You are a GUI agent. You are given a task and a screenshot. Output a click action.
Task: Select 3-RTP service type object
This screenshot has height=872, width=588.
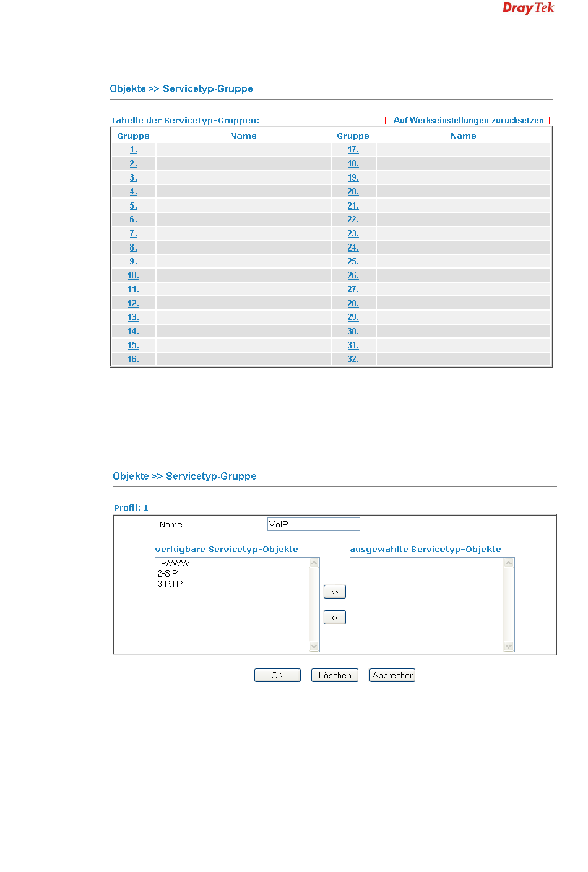(x=170, y=584)
